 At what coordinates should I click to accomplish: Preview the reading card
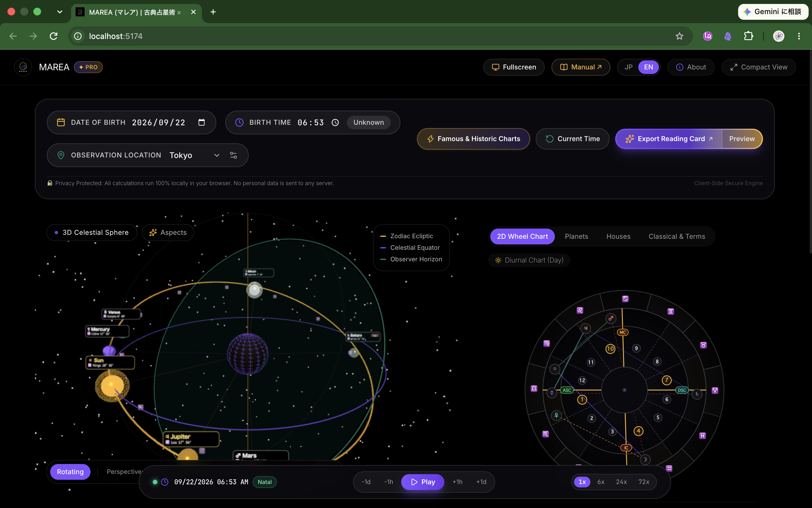point(742,139)
